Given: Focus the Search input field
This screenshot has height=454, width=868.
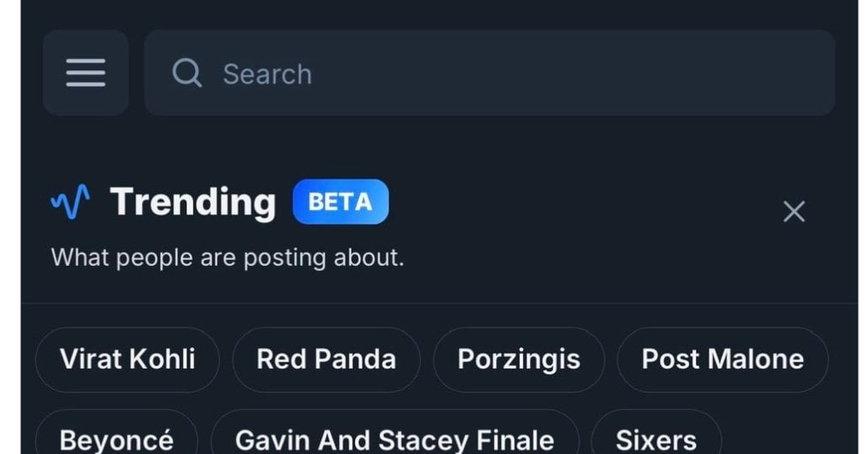Looking at the screenshot, I should pyautogui.click(x=489, y=73).
